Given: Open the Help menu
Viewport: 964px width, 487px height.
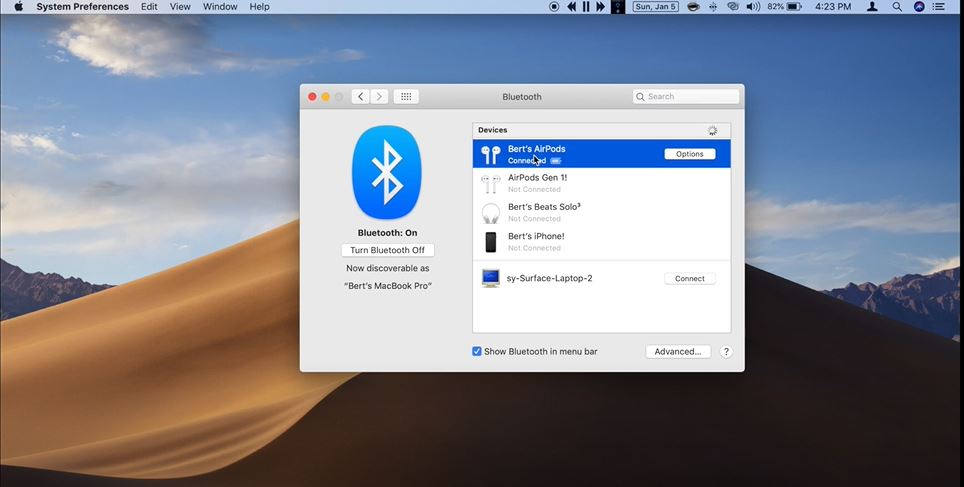Looking at the screenshot, I should tap(259, 7).
